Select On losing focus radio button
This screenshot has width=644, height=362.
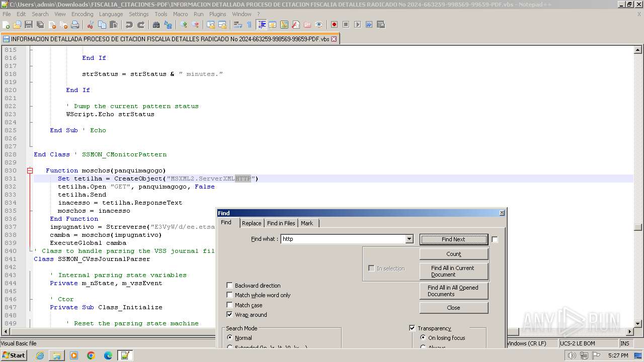[x=423, y=338]
